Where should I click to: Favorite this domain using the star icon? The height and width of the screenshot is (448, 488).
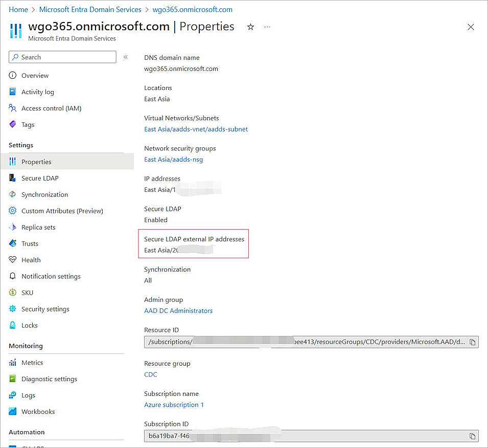coord(250,27)
